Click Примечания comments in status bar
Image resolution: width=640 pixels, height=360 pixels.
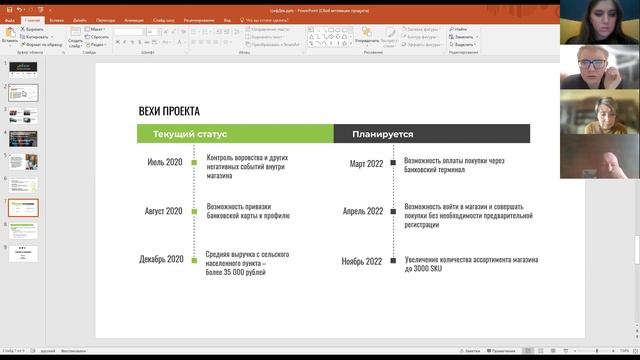click(x=501, y=351)
